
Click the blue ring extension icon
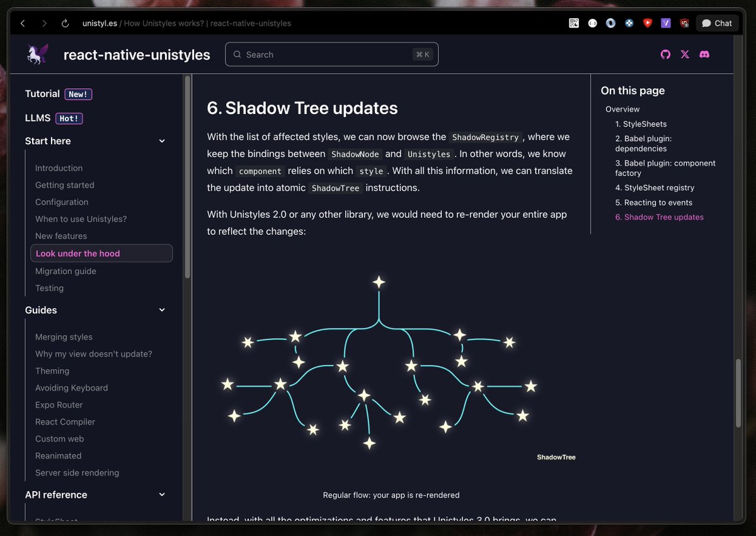tap(610, 23)
